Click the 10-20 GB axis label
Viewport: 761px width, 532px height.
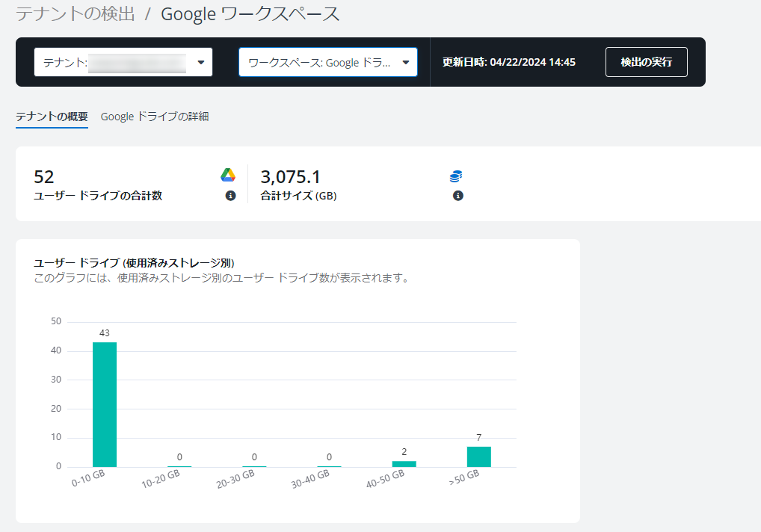click(x=160, y=479)
